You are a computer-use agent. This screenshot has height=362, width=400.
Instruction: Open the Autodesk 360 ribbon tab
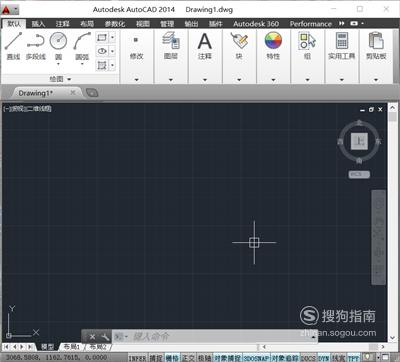coord(256,24)
